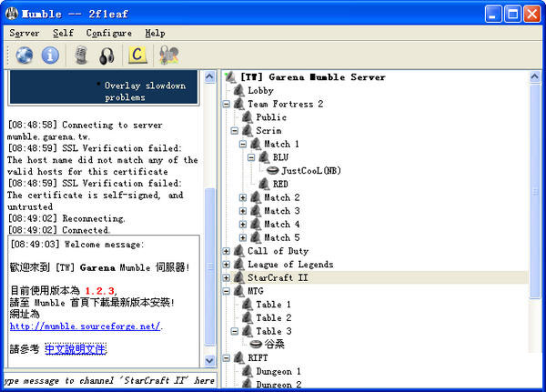Image resolution: width=546 pixels, height=392 pixels.
Task: Click the log panel scroll up arrow
Action: tap(209, 76)
